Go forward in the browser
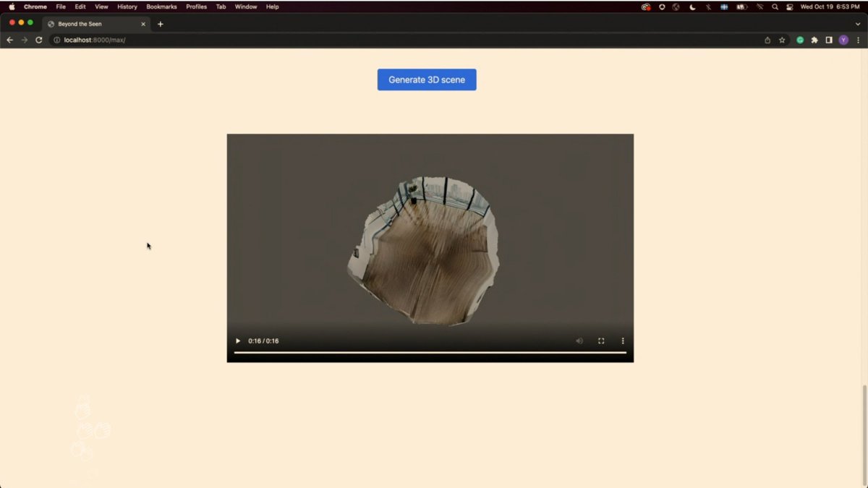The width and height of the screenshot is (868, 488). click(24, 40)
